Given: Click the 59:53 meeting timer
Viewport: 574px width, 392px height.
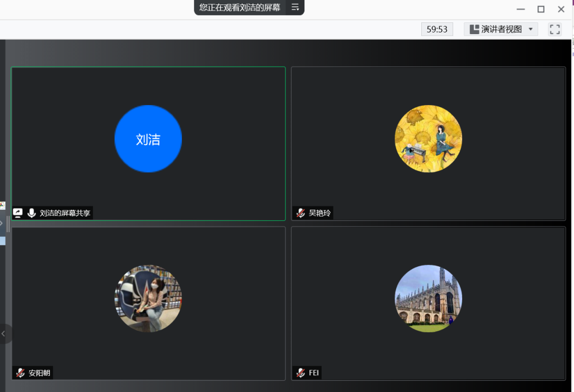Looking at the screenshot, I should pyautogui.click(x=437, y=29).
